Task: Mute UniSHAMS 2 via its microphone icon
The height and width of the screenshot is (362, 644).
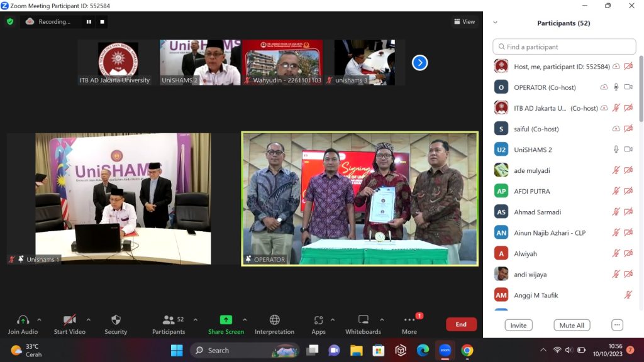Action: pyautogui.click(x=616, y=150)
